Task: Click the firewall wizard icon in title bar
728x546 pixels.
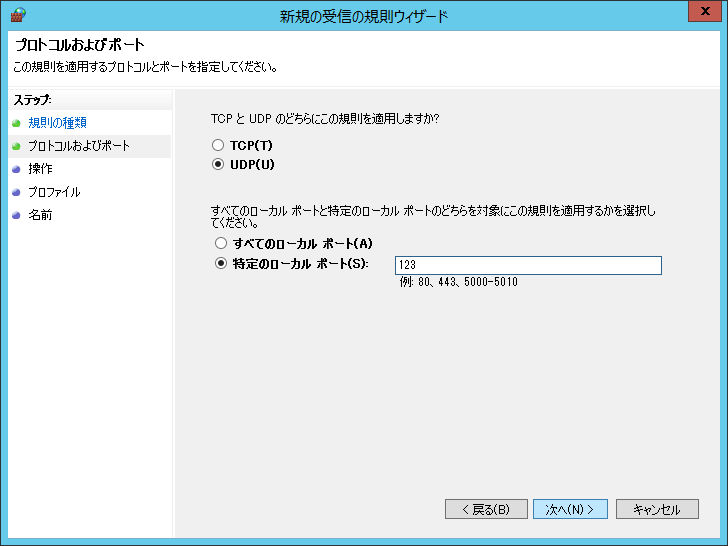Action: click(x=17, y=15)
